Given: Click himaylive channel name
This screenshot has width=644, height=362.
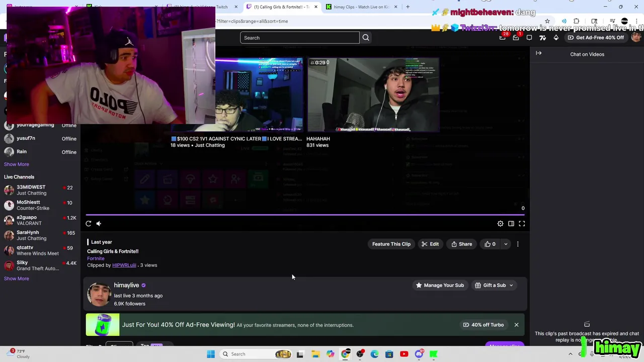Looking at the screenshot, I should 126,285.
